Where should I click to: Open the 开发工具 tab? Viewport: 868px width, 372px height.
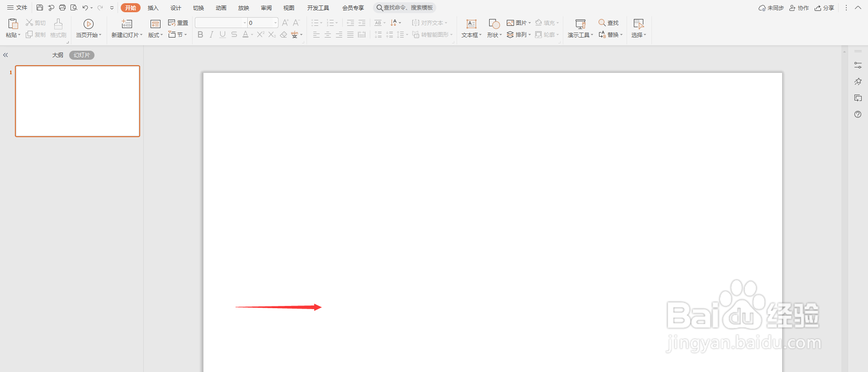[318, 8]
